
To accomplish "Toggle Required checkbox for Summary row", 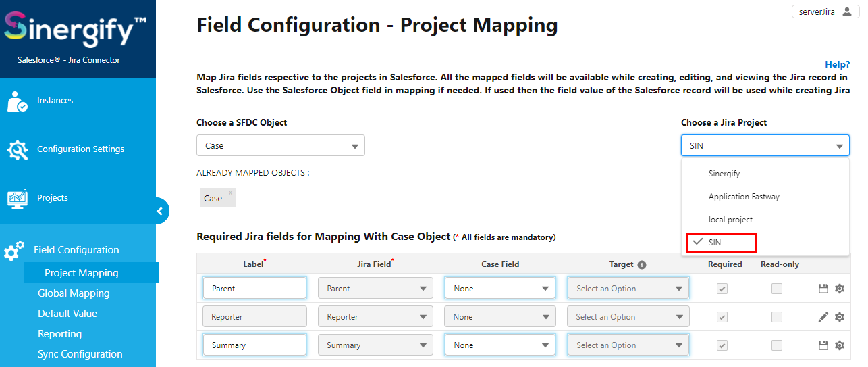I will pos(722,345).
